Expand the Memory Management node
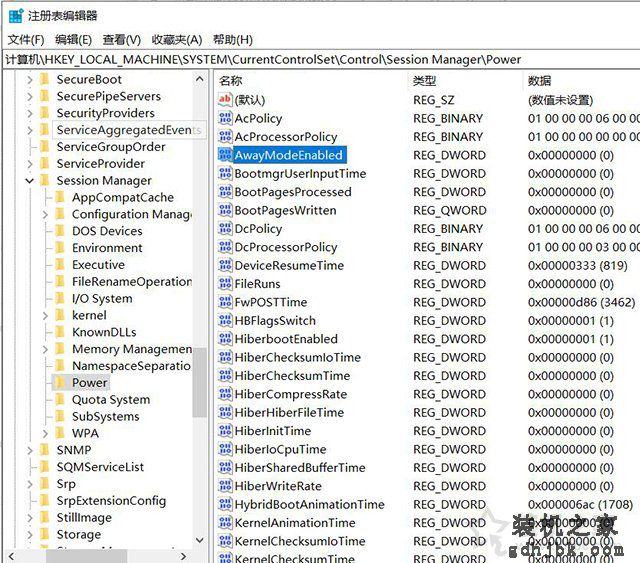The width and height of the screenshot is (640, 563). tap(45, 349)
